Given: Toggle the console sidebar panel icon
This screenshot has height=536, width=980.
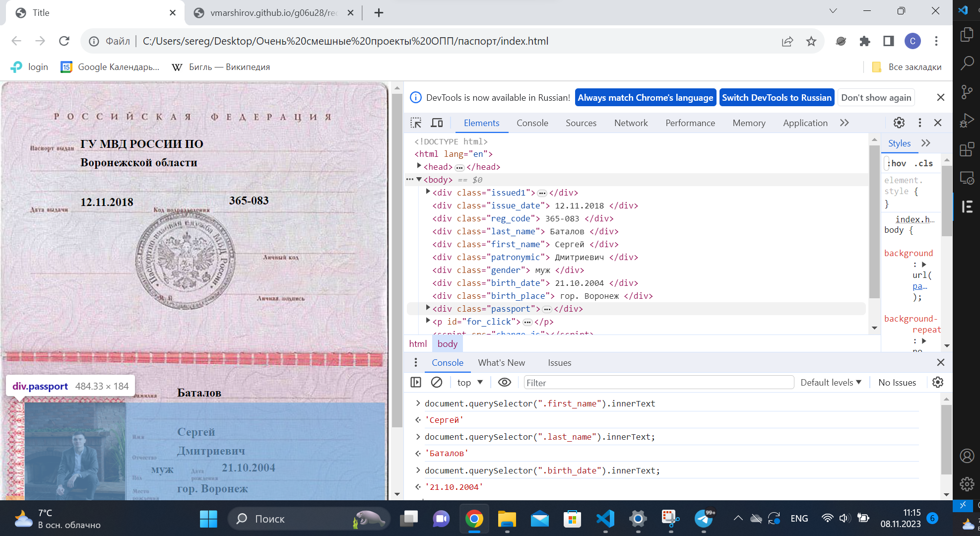Looking at the screenshot, I should click(416, 382).
